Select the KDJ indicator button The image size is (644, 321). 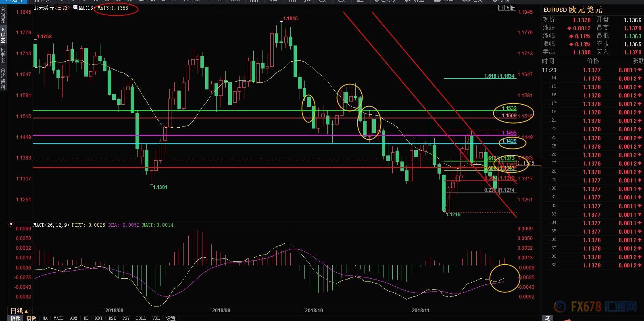pyautogui.click(x=98, y=318)
